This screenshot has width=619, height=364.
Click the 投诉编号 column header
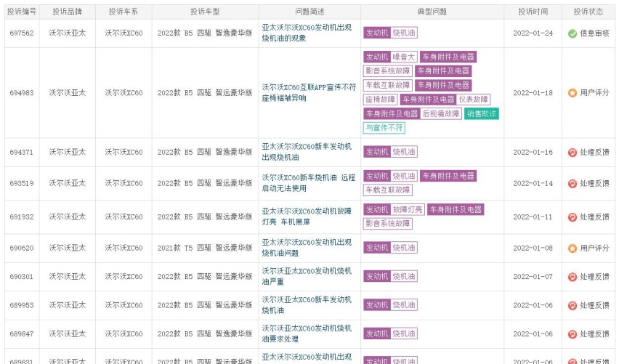coord(22,12)
